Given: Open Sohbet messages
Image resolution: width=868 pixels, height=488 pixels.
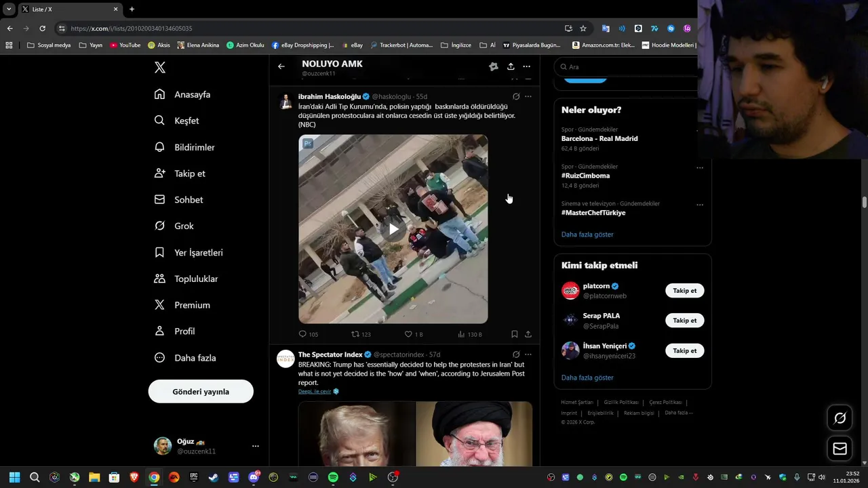Looking at the screenshot, I should click(179, 200).
